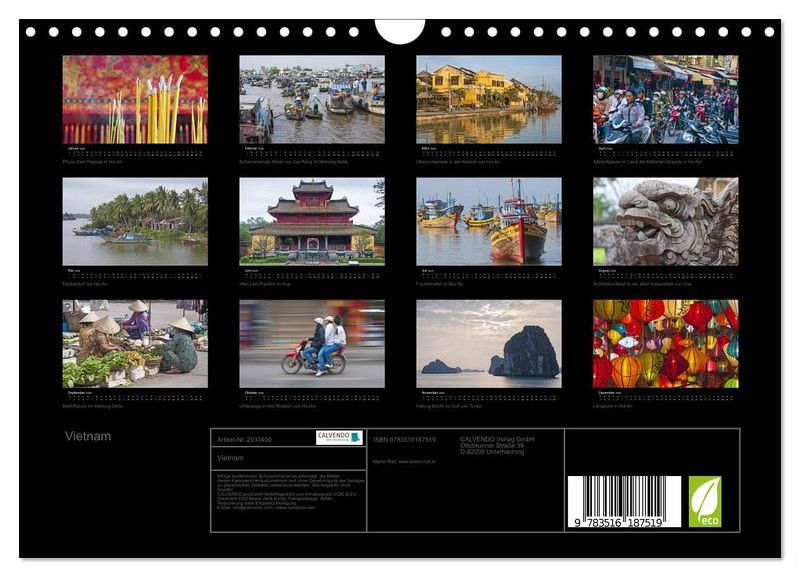Screen dimensions: 800x577
Task: Click the ISBN 9783516187519 text
Action: click(404, 439)
